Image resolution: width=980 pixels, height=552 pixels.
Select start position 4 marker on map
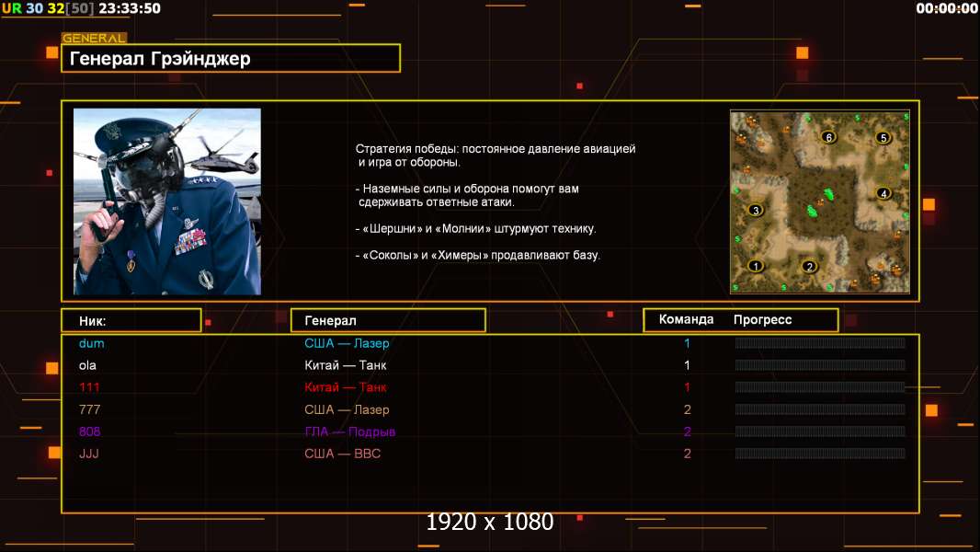(x=883, y=193)
